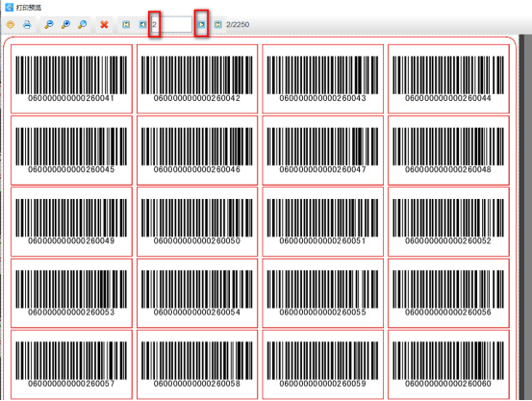Select barcode label ending 260058
The image size is (532, 401).
[x=197, y=364]
